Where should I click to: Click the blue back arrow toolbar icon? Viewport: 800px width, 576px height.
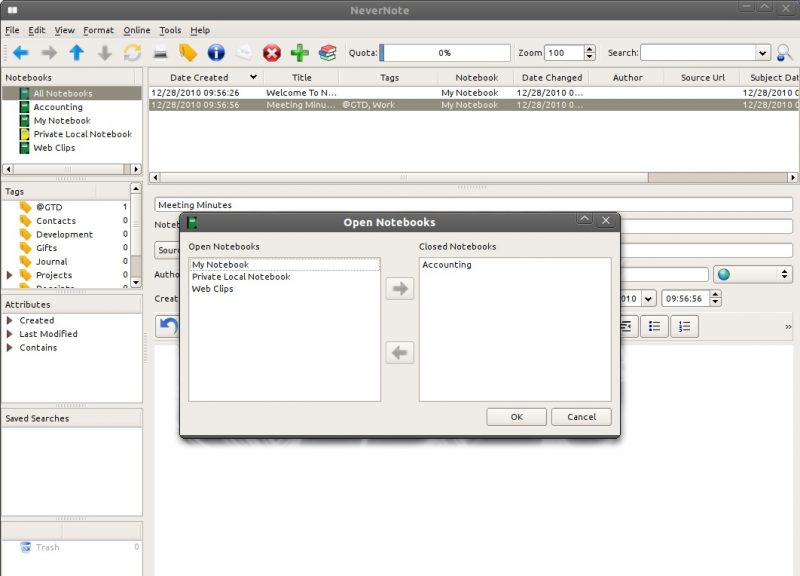20,53
